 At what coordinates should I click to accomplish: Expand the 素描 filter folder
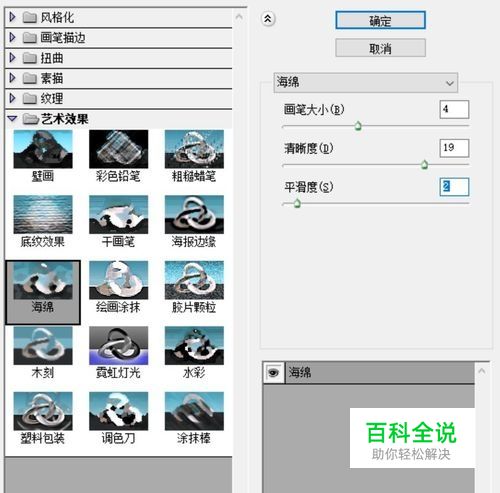(x=12, y=78)
